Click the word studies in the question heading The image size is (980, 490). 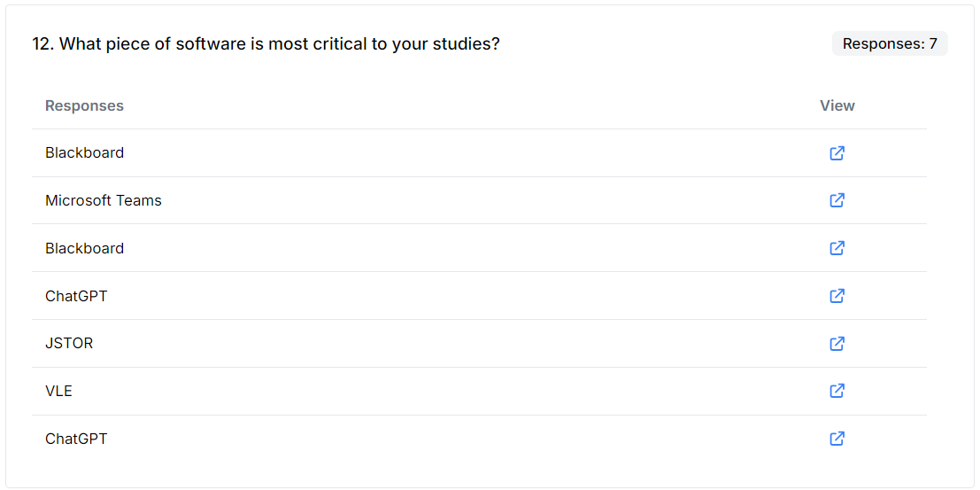coord(462,44)
